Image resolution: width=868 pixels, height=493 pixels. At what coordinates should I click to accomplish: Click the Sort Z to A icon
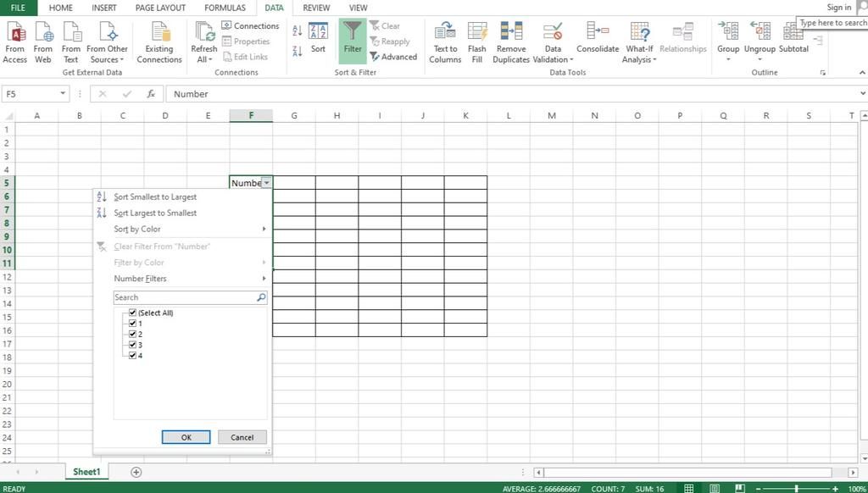tap(298, 51)
